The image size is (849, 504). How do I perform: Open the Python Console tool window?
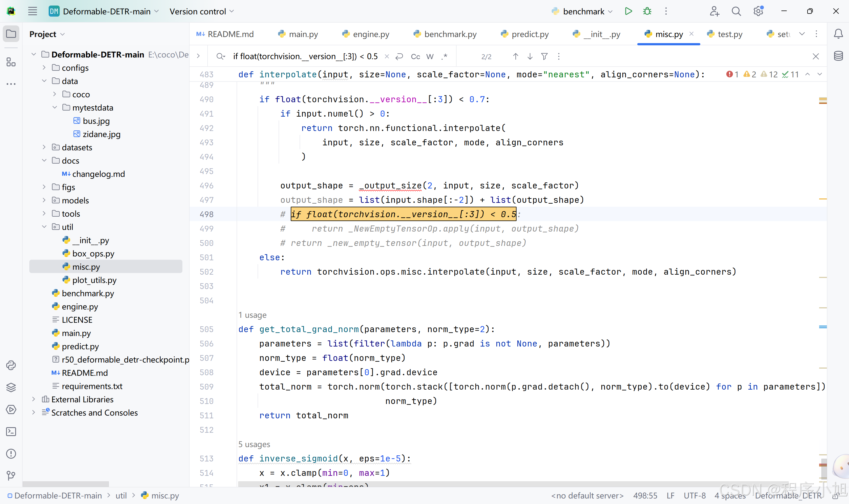(x=11, y=366)
